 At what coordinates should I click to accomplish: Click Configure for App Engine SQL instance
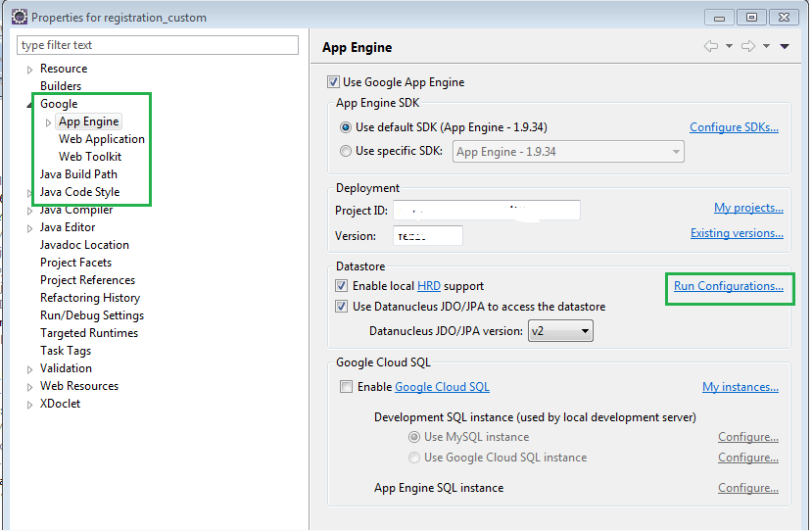pyautogui.click(x=747, y=488)
